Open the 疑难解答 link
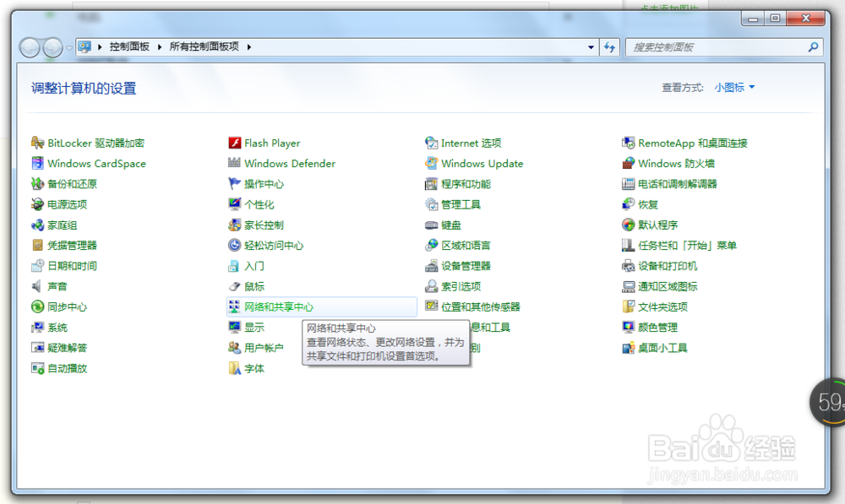The width and height of the screenshot is (845, 504). 68,348
